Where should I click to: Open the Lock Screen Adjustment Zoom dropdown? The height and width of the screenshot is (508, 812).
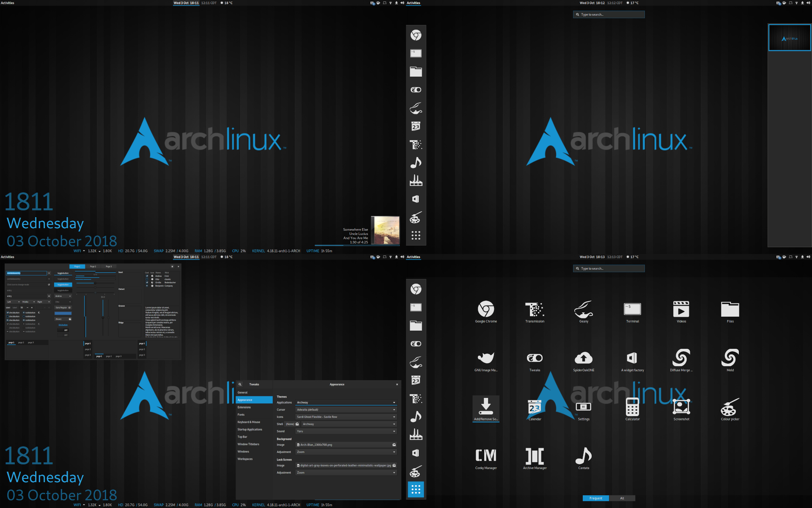point(346,472)
